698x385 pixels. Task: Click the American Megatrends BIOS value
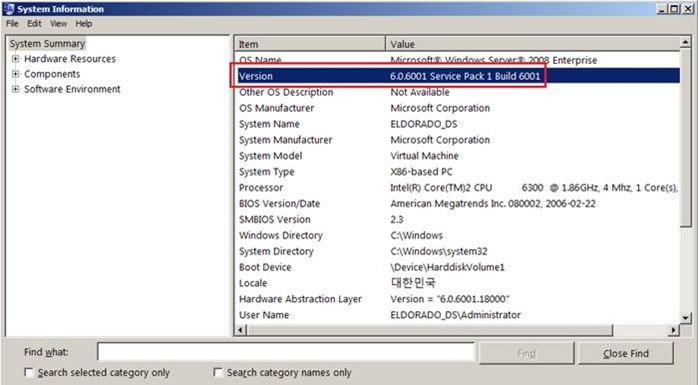pyautogui.click(x=493, y=204)
